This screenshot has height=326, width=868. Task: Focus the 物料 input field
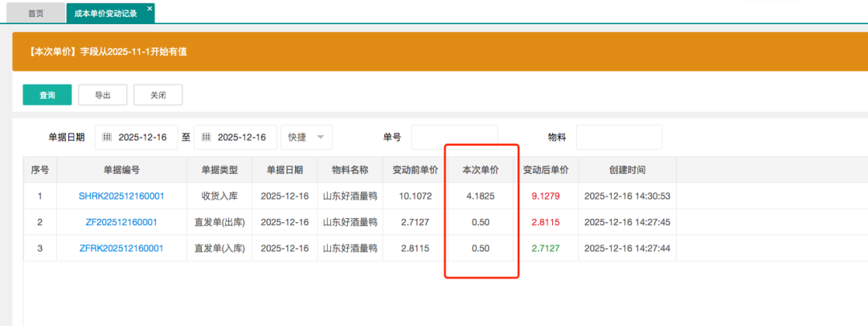(x=619, y=138)
